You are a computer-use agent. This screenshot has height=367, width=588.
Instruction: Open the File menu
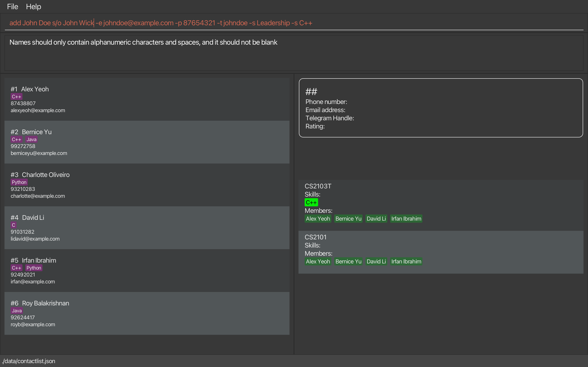point(12,7)
